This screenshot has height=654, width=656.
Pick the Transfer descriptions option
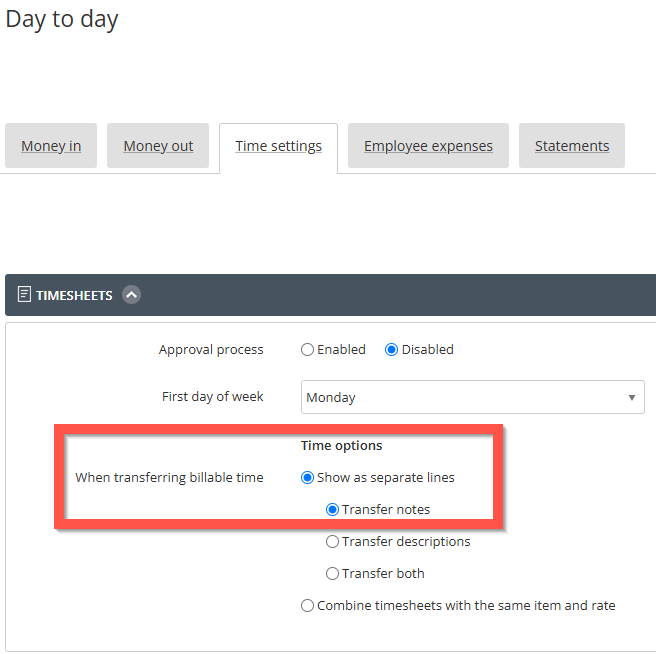coord(333,541)
